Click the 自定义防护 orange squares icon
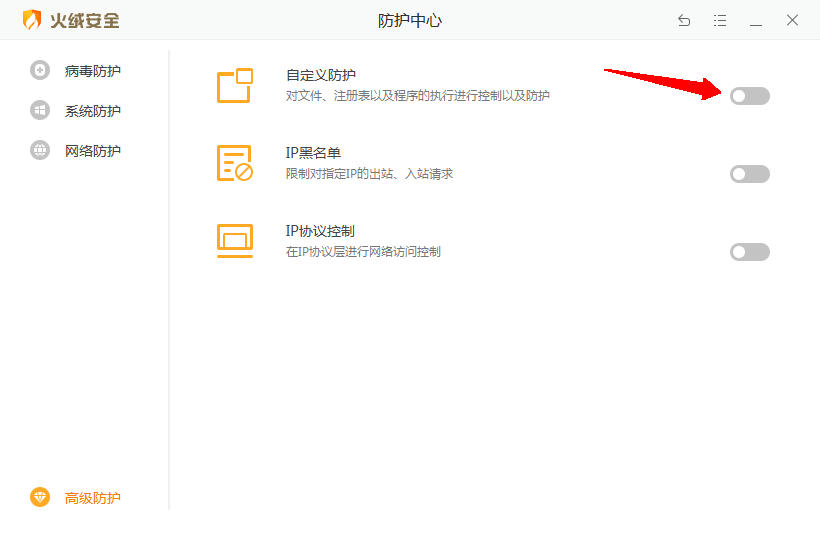Viewport: 820px width, 540px height. 235,86
